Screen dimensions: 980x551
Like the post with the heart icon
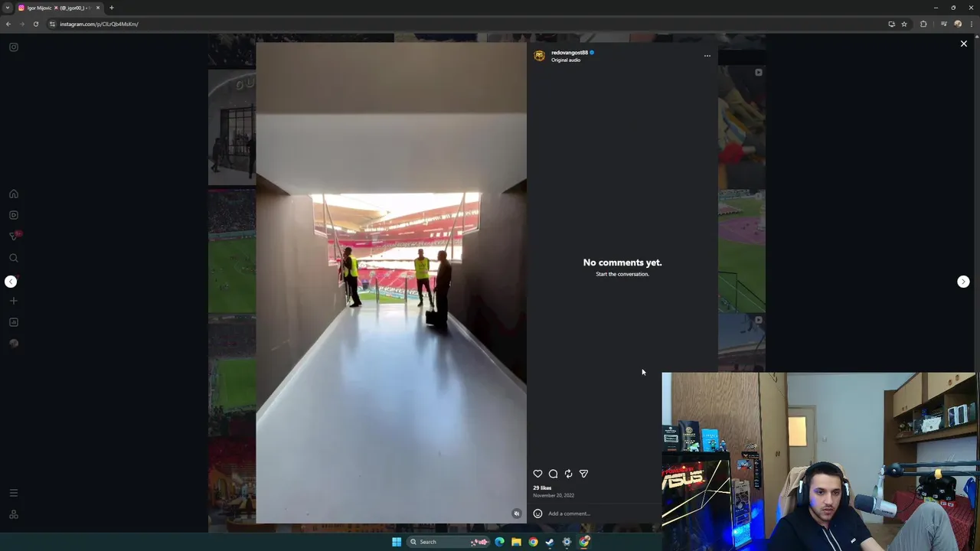point(537,474)
